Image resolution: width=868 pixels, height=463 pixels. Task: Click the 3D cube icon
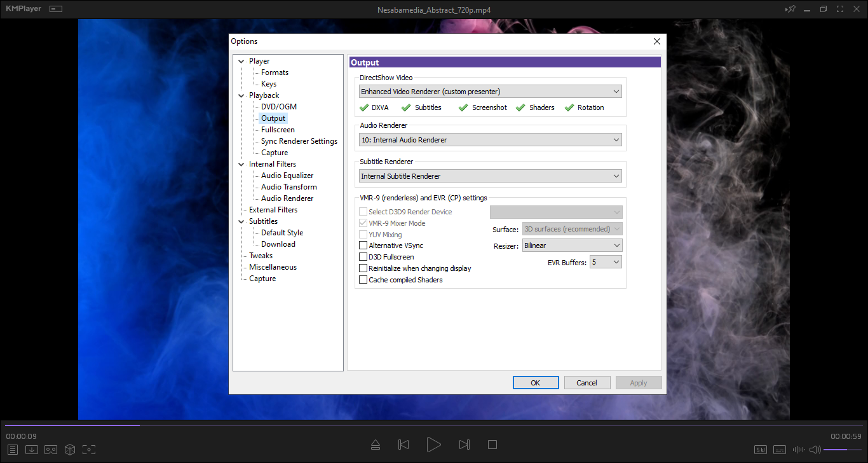point(70,450)
